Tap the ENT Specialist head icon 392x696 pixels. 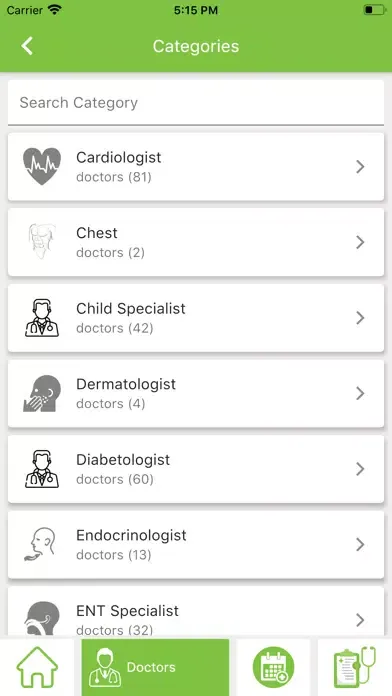42,619
